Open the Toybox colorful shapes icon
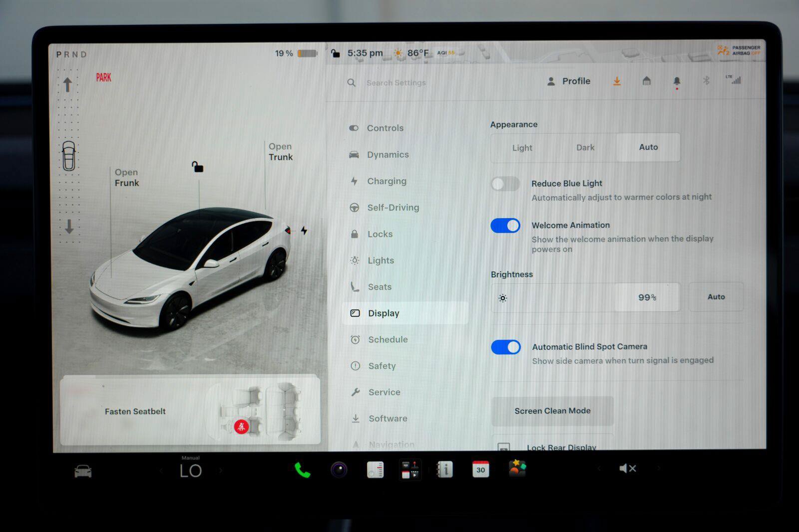 [x=517, y=469]
